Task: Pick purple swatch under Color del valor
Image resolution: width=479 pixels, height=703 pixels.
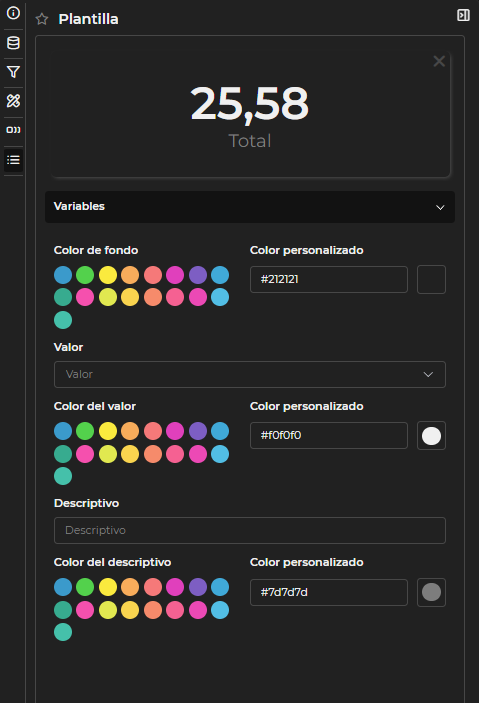Action: coord(198,431)
